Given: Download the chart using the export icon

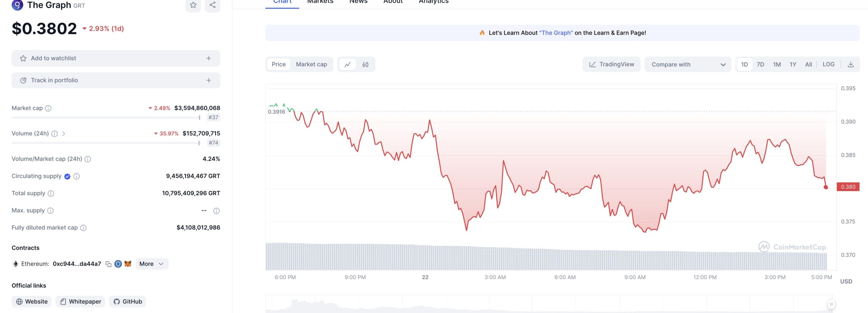Looking at the screenshot, I should [851, 64].
